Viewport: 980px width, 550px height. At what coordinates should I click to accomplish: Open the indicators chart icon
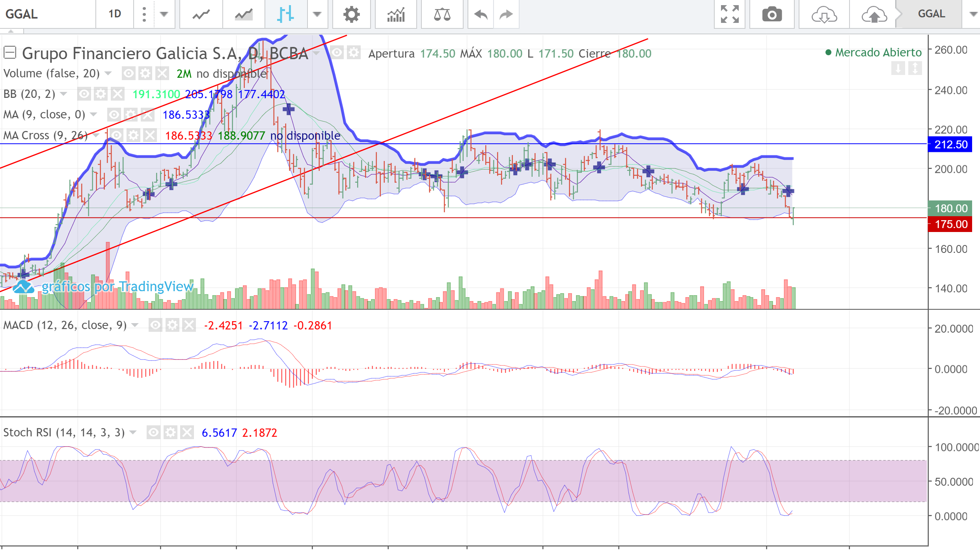pos(396,15)
